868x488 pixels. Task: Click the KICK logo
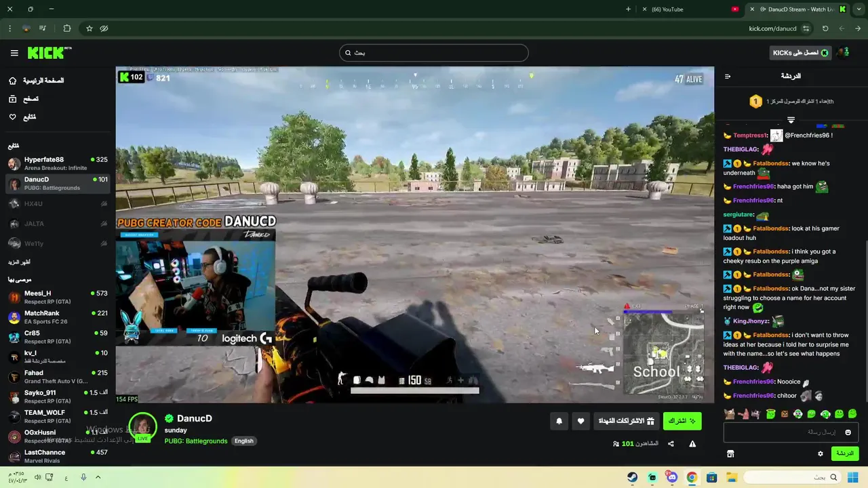tap(49, 53)
